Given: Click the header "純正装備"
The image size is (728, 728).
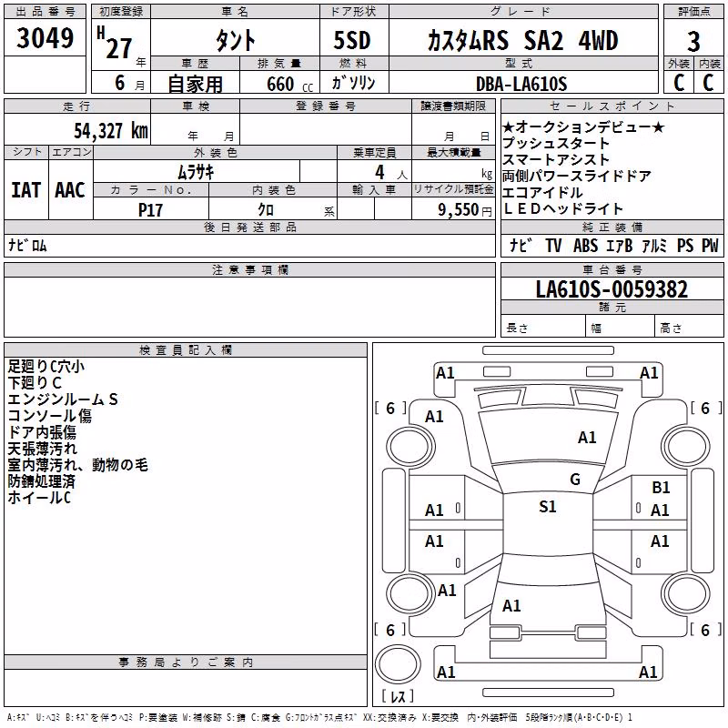Looking at the screenshot, I should (612, 227).
